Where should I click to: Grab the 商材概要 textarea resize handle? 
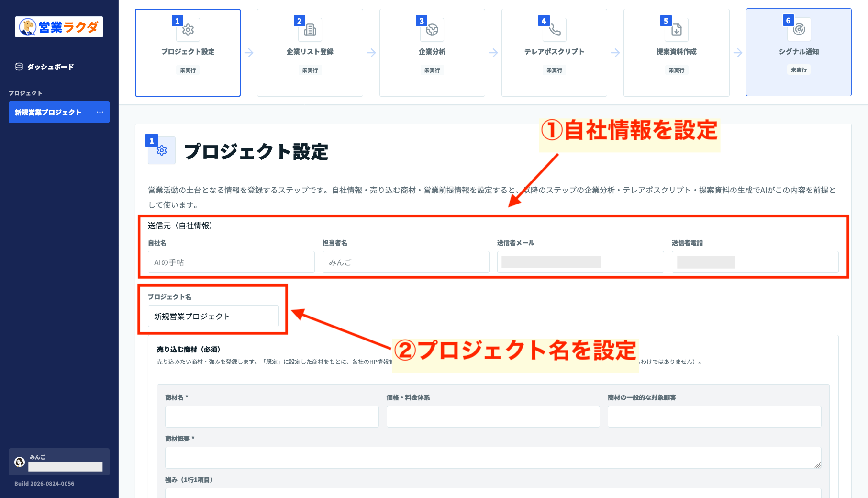point(818,465)
